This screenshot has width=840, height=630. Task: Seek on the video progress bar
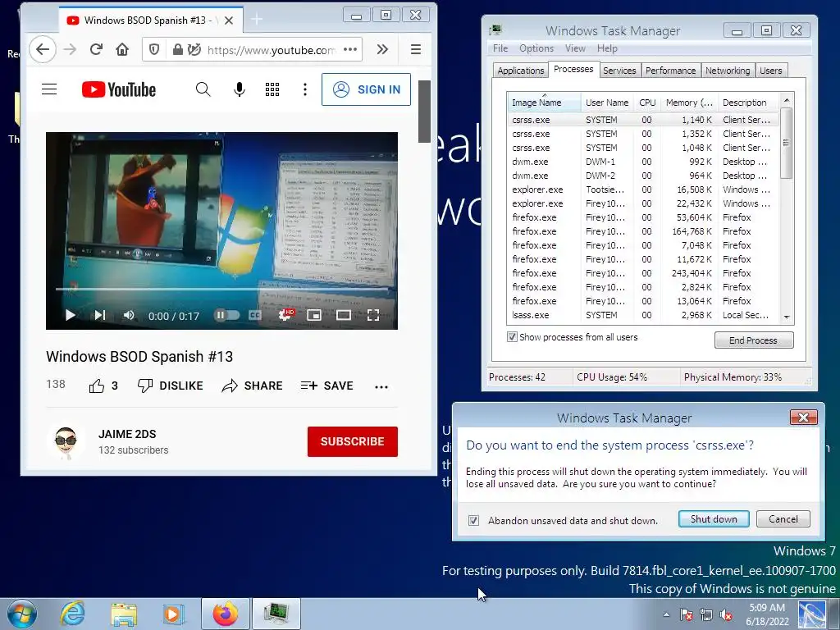221,290
